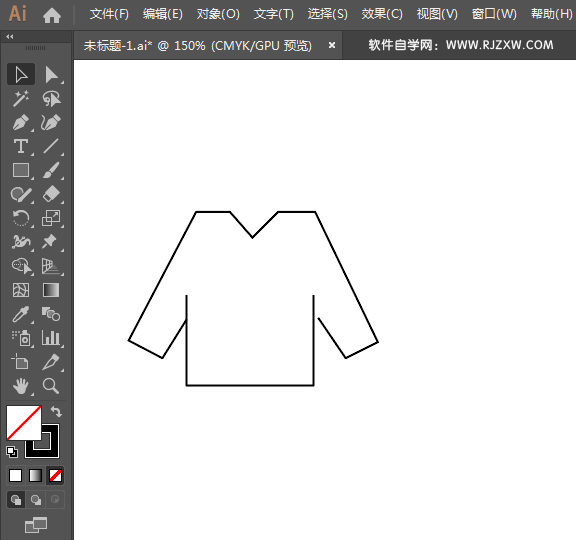The height and width of the screenshot is (540, 576).
Task: Pick the Rotate tool
Action: pyautogui.click(x=21, y=218)
